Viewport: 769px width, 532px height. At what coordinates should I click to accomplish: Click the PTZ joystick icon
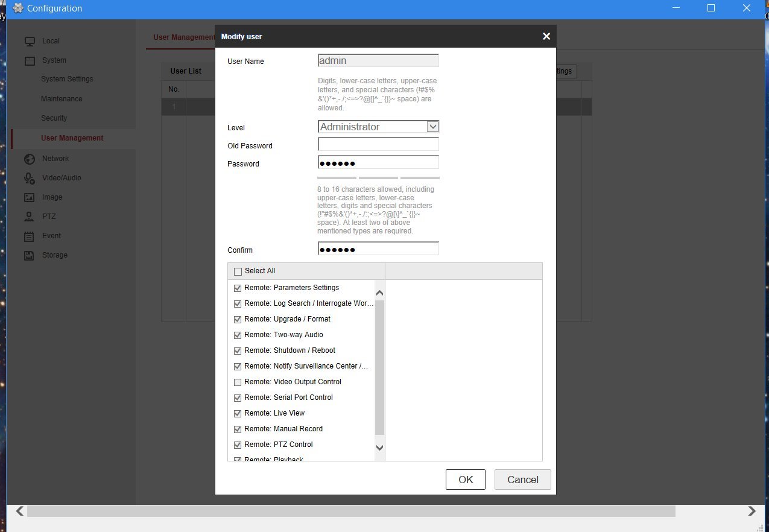pyautogui.click(x=30, y=217)
